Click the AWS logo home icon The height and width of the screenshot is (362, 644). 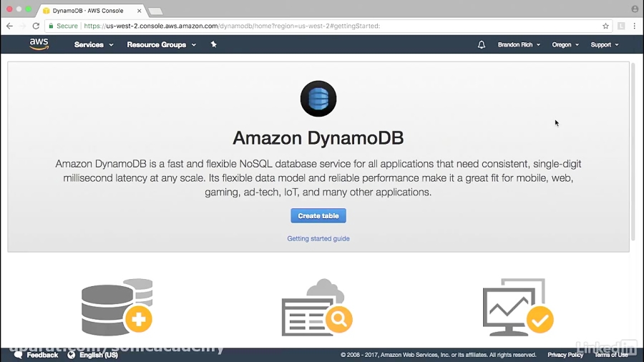coord(39,44)
